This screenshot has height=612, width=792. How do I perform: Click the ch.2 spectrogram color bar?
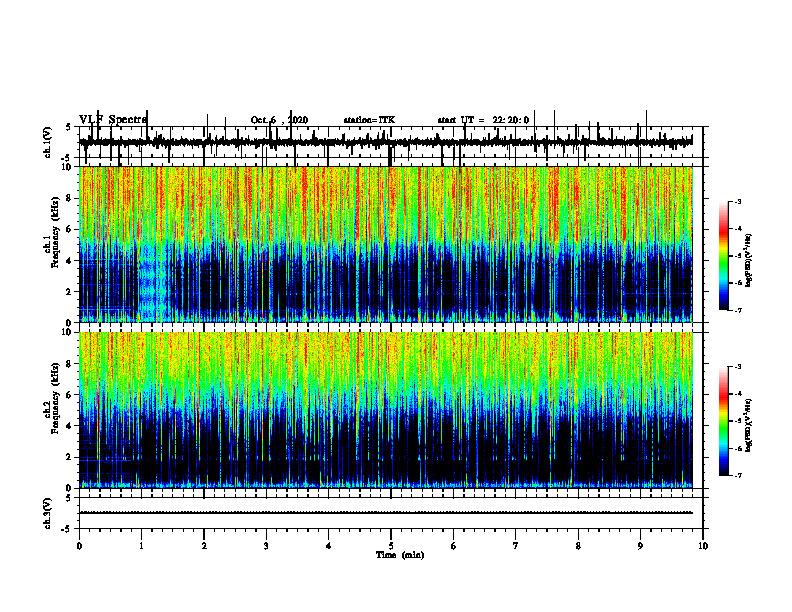723,421
